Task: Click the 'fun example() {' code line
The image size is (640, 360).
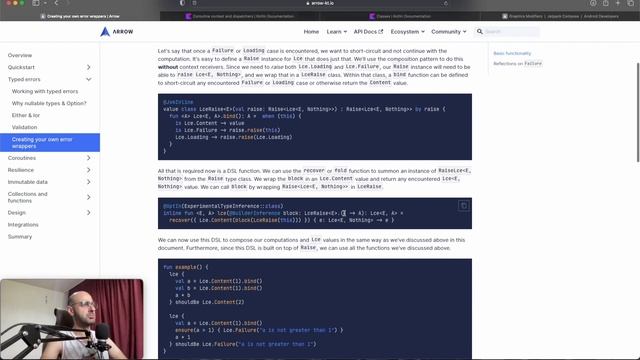Action: (x=185, y=267)
